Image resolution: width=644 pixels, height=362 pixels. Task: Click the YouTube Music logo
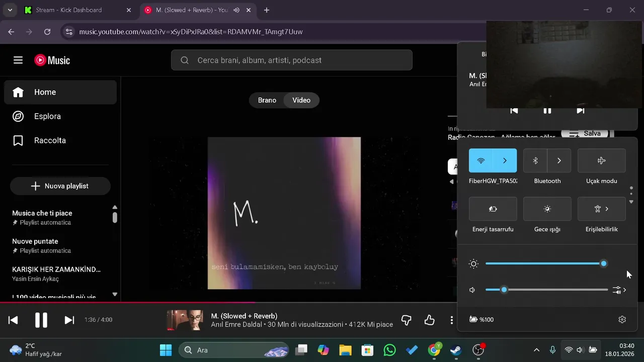pos(52,60)
